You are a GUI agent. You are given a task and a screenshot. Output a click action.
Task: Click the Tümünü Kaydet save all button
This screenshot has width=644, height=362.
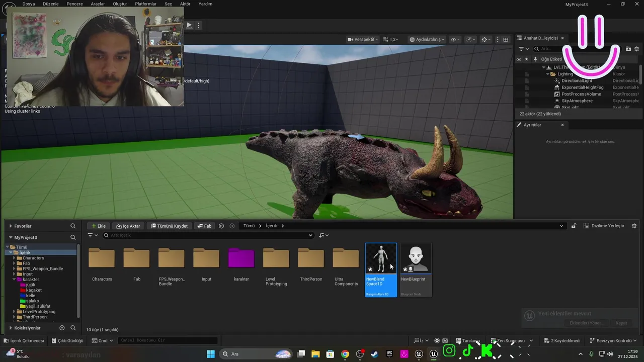tap(170, 226)
